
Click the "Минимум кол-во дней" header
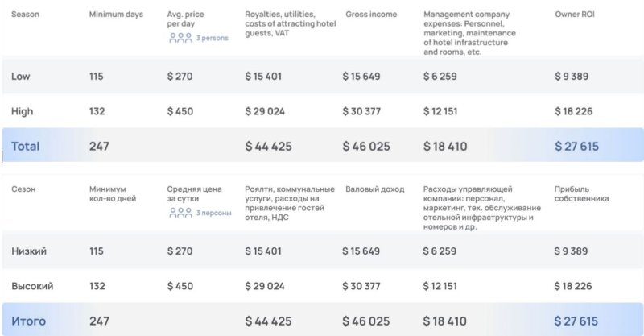113,193
